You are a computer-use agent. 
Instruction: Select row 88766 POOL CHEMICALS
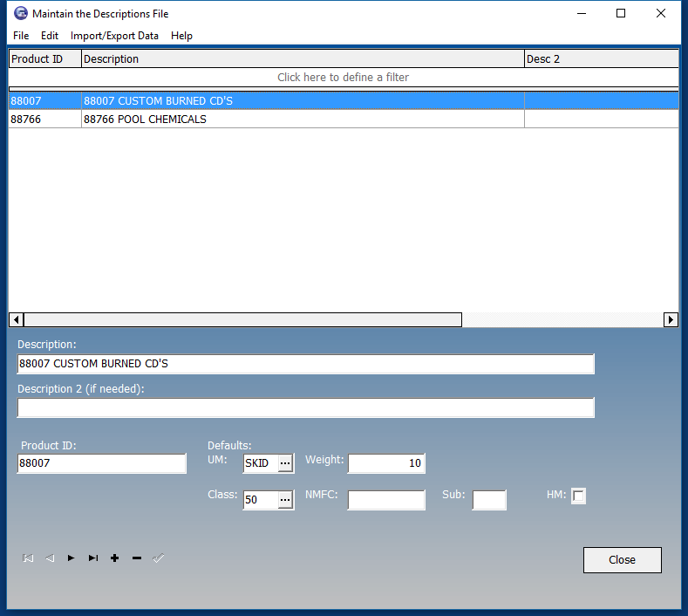click(343, 119)
